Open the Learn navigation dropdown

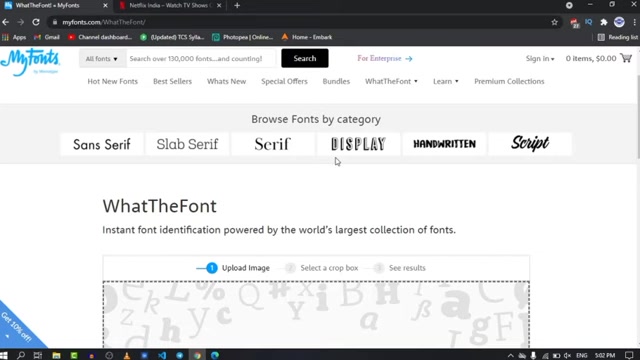[x=446, y=81]
